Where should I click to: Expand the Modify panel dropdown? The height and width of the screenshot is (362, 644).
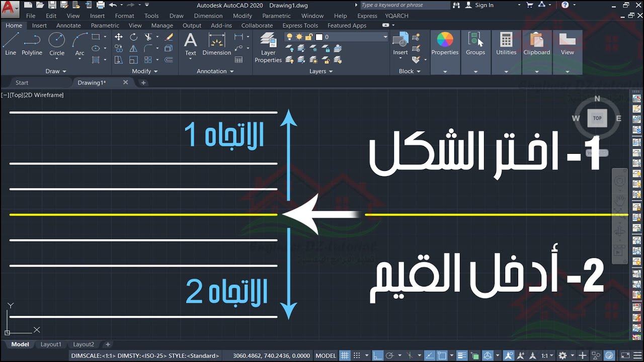click(x=145, y=71)
